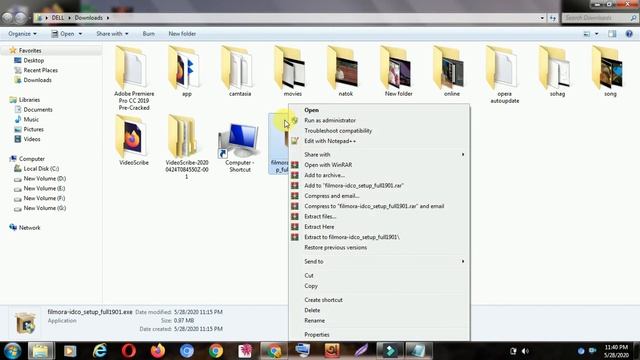Choose Rename in the context menu

click(x=314, y=320)
